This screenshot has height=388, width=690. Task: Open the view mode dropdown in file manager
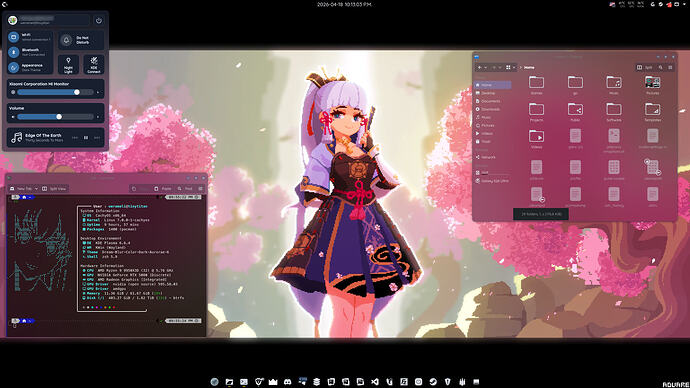[514, 67]
